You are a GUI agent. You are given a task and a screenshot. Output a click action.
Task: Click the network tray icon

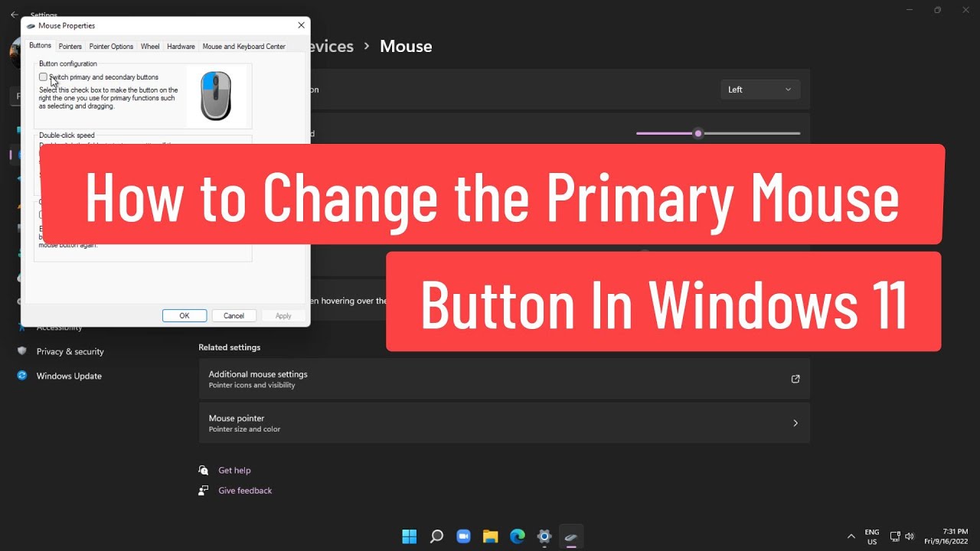point(895,536)
